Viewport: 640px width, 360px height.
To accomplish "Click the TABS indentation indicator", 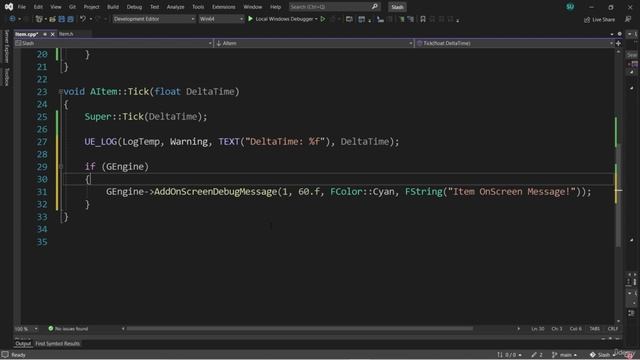I will 595,329.
